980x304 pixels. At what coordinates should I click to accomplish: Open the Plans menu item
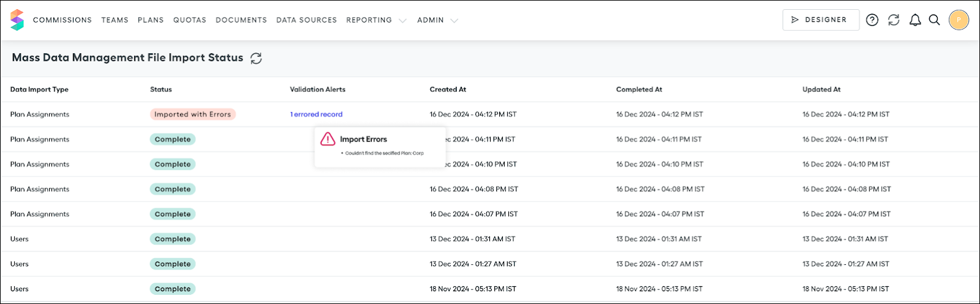click(x=151, y=20)
